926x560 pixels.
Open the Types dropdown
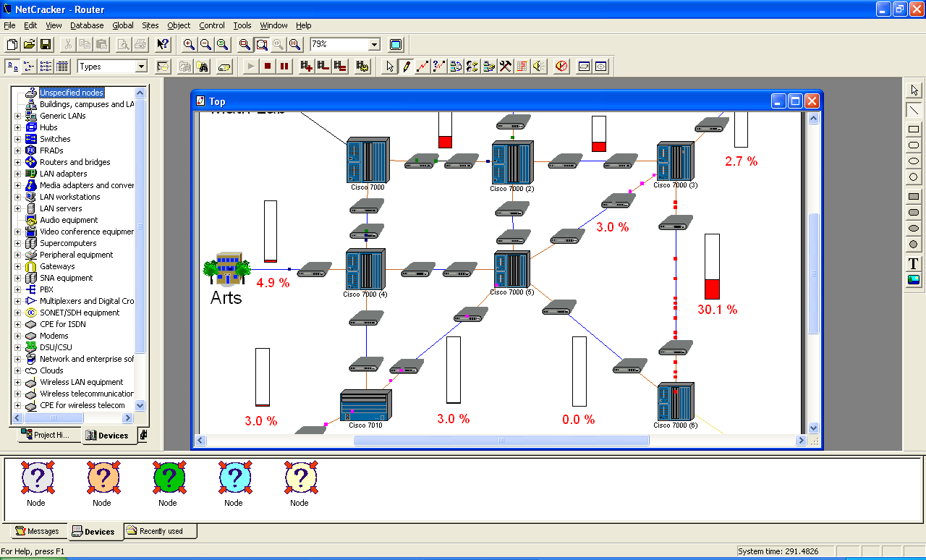point(140,67)
